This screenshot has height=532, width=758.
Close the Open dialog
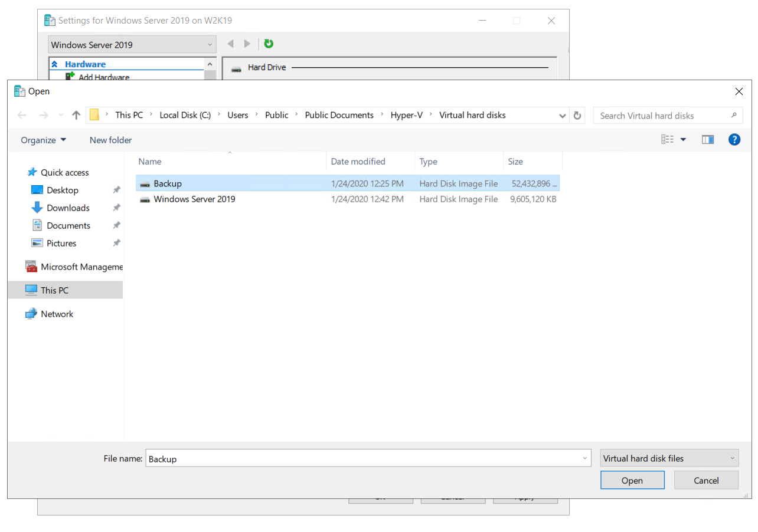[739, 91]
